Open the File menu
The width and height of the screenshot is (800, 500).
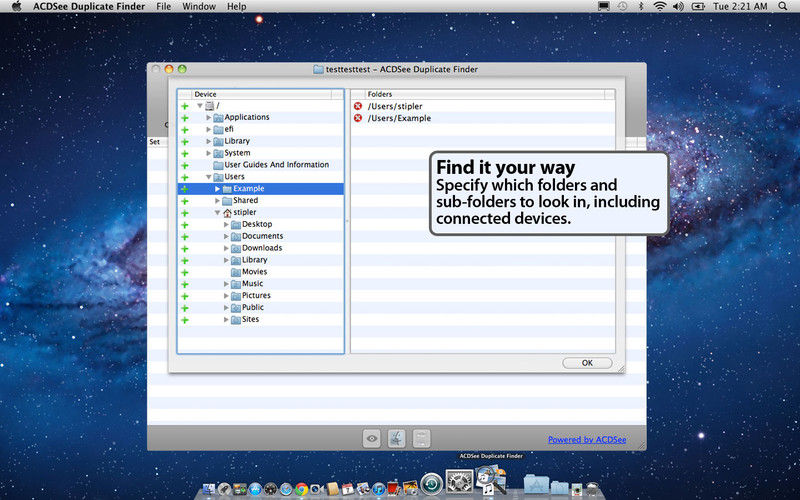point(164,7)
